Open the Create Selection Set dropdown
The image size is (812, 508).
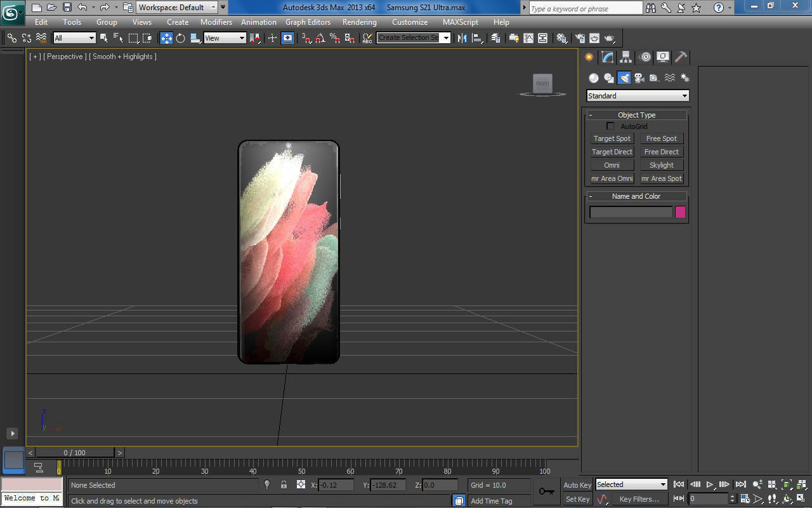pyautogui.click(x=414, y=38)
